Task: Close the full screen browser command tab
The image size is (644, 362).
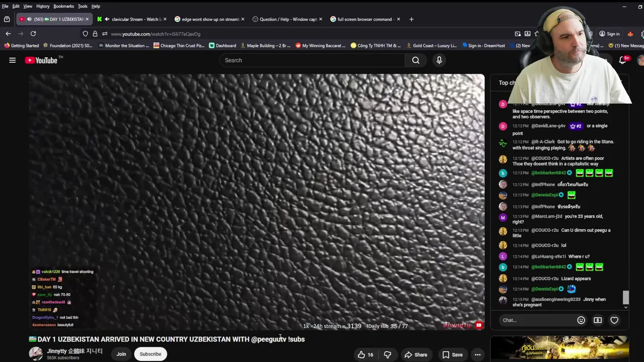Action: click(398, 19)
